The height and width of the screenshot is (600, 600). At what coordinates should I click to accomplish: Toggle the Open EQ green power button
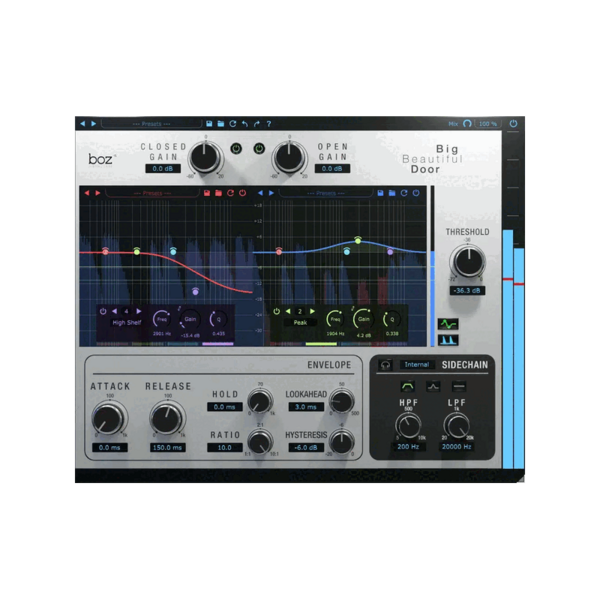pos(259,148)
